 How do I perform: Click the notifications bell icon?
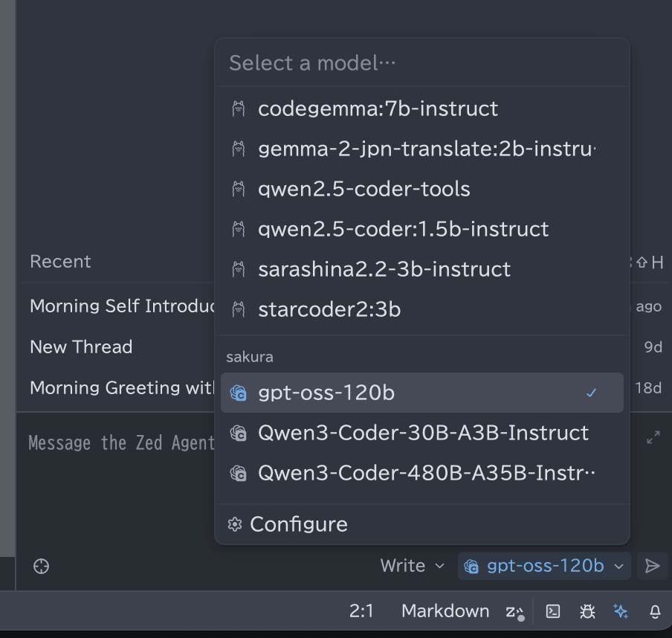click(655, 611)
